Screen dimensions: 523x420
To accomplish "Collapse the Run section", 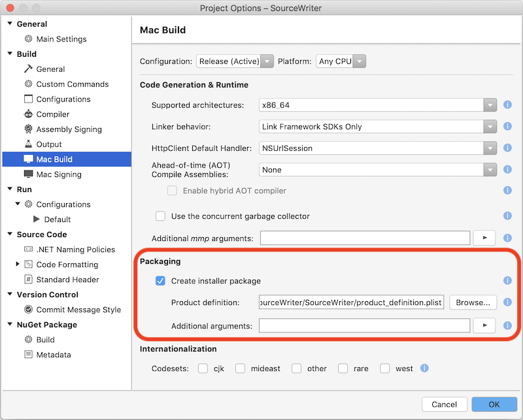I will [x=9, y=189].
